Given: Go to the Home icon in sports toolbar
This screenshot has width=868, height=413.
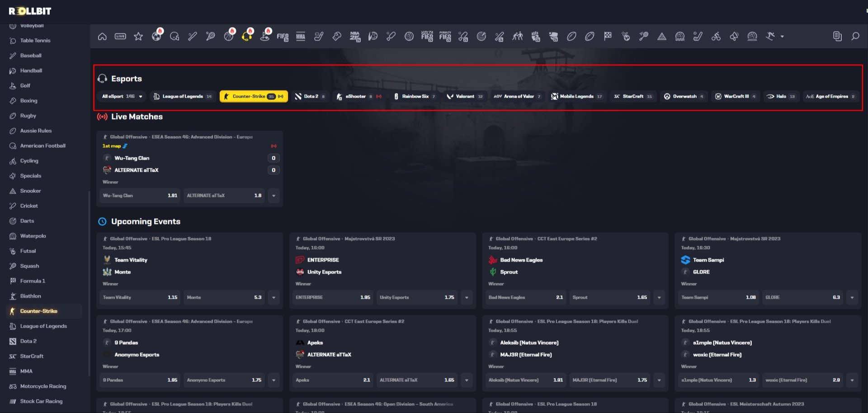Looking at the screenshot, I should coord(102,36).
